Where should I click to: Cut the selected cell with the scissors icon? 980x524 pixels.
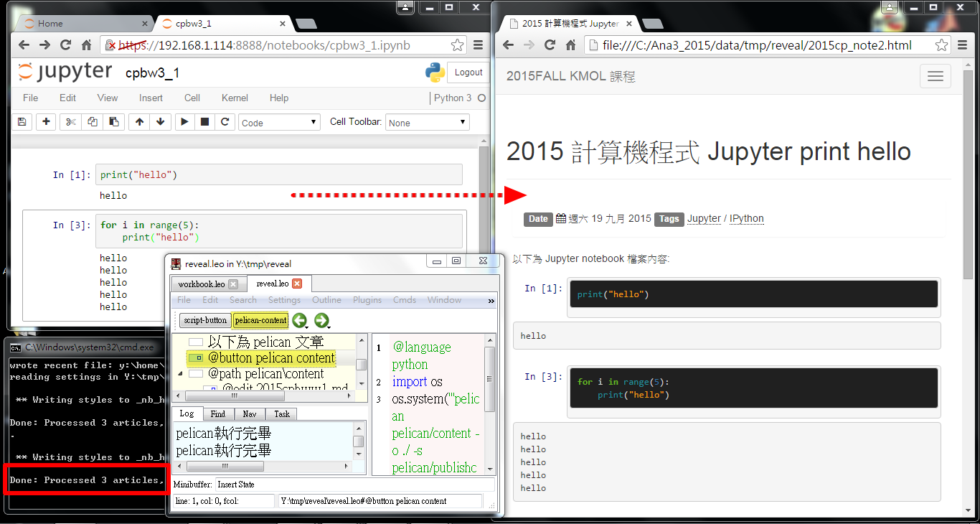[70, 122]
